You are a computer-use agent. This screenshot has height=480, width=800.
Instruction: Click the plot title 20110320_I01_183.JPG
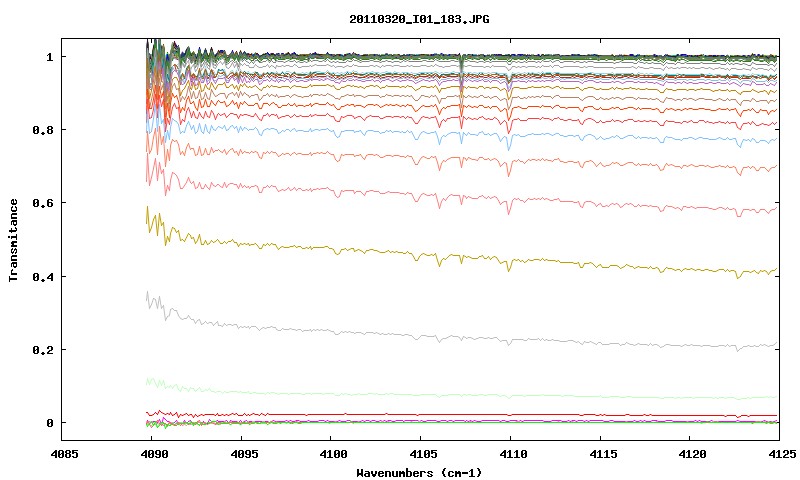click(419, 19)
